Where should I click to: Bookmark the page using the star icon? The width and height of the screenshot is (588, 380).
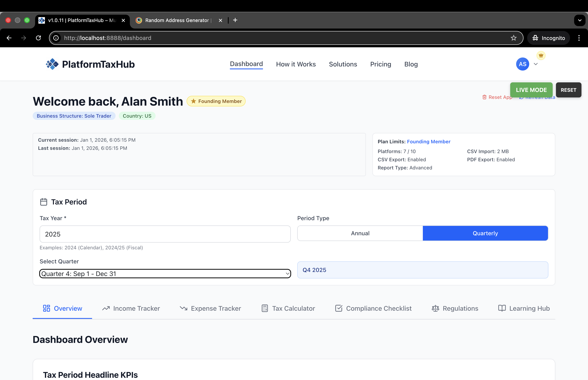pos(513,38)
